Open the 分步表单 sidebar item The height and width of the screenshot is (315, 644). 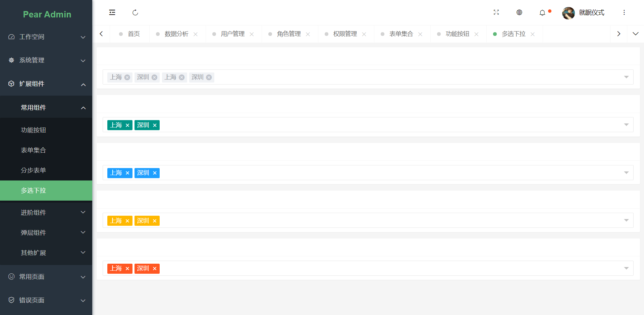click(46, 170)
